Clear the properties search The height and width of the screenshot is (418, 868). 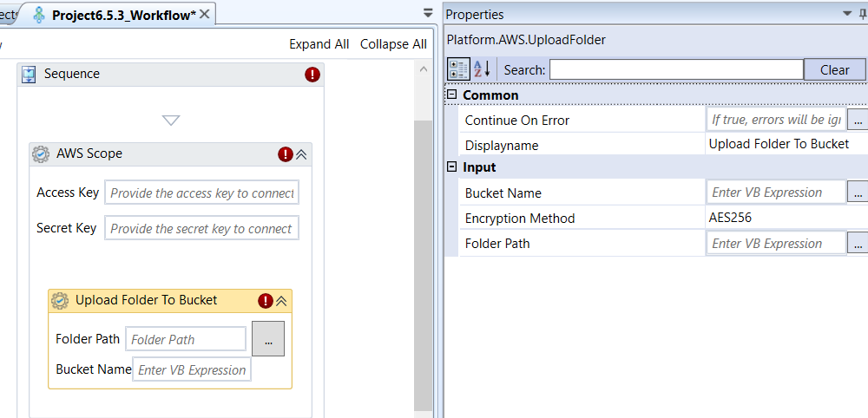835,69
